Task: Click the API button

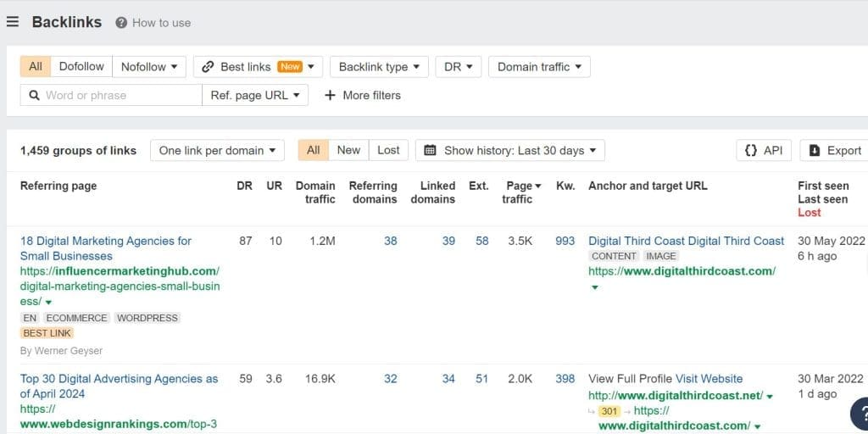Action: (764, 151)
